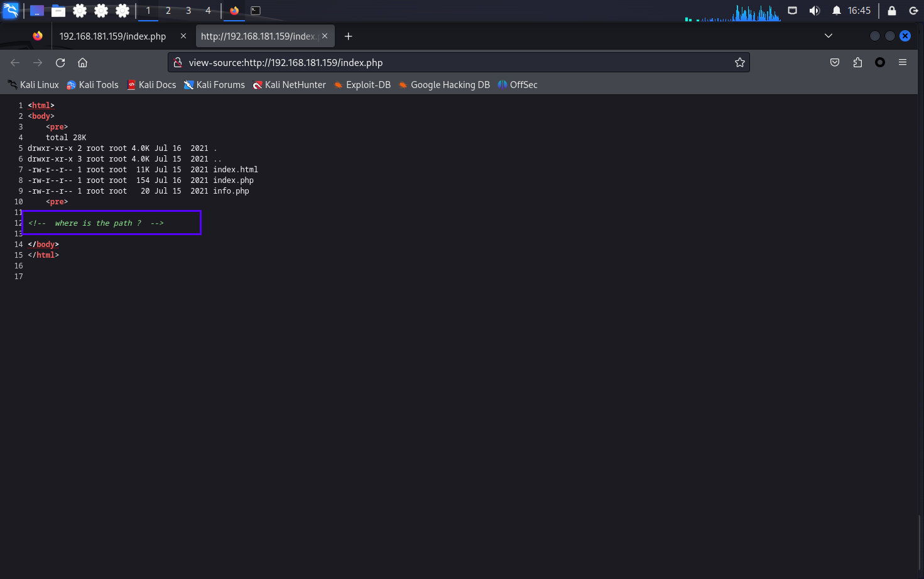Close the 192.168.181.159/index.php tab
Screen dimensions: 924x579
tap(183, 36)
